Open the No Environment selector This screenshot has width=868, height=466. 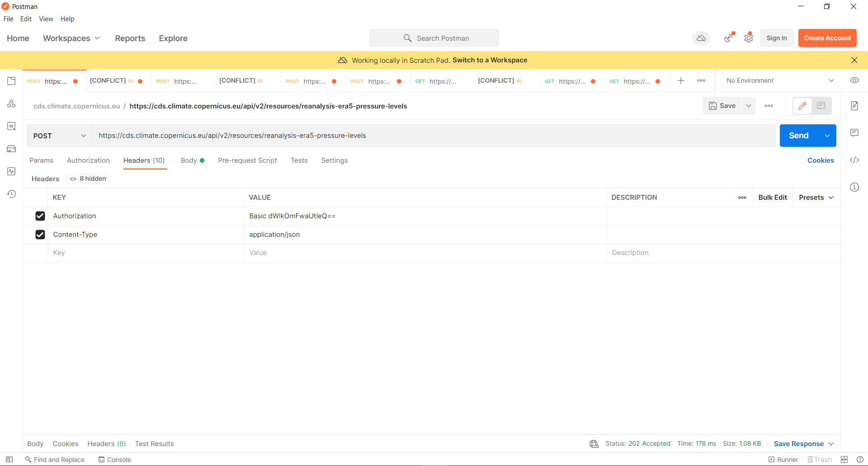[780, 80]
